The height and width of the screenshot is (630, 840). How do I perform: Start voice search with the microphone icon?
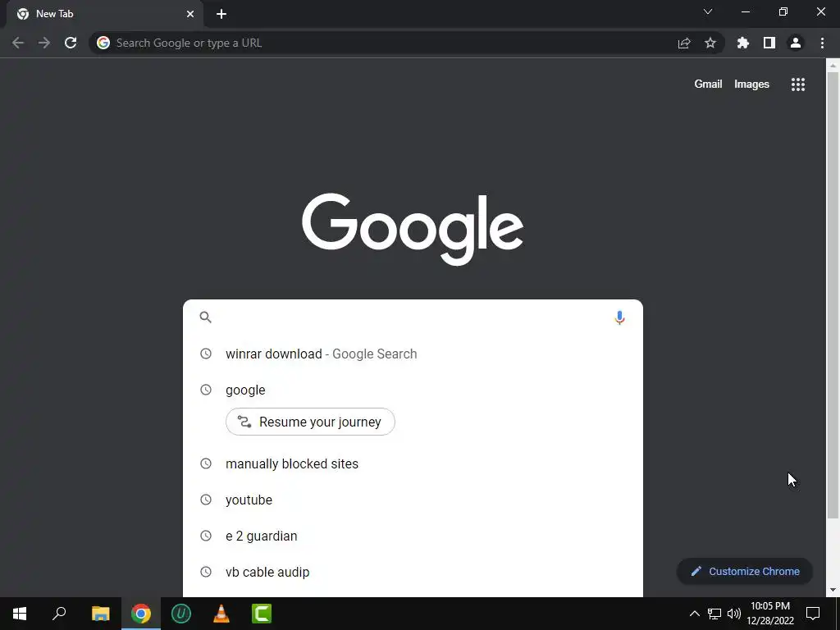619,317
